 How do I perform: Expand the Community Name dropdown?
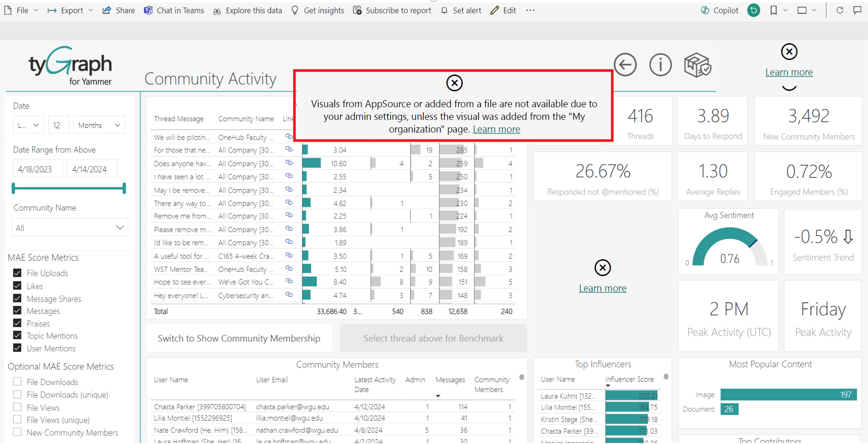pyautogui.click(x=70, y=227)
